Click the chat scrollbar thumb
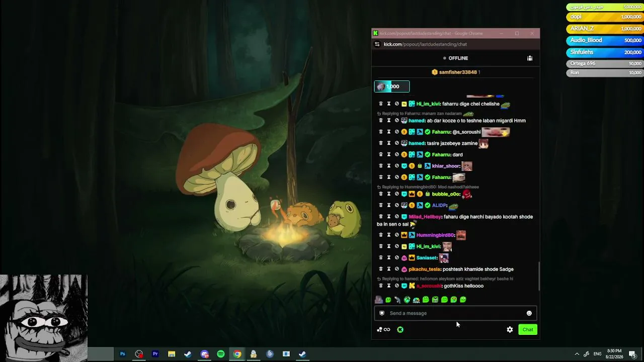This screenshot has height=362, width=644. pyautogui.click(x=539, y=276)
